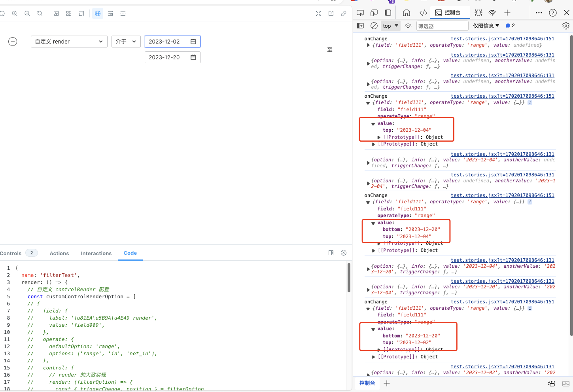Open the last test.stories.jsx:131 link
This screenshot has width=573, height=392.
[x=503, y=367]
